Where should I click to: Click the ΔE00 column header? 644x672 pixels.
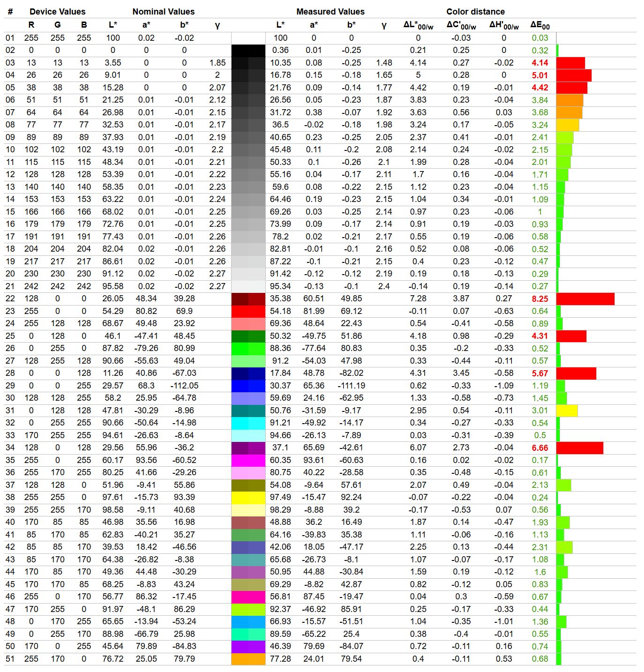click(539, 25)
